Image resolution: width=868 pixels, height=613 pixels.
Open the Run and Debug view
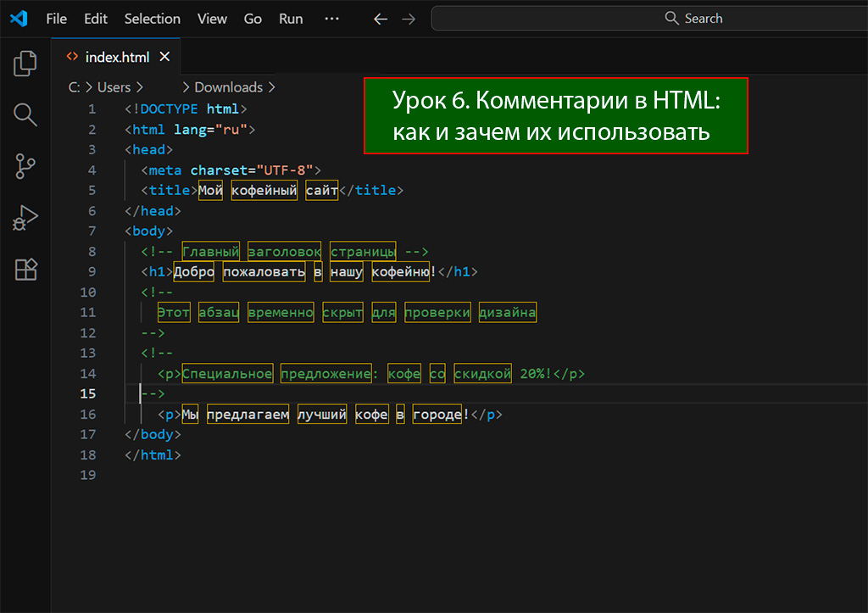pos(25,218)
